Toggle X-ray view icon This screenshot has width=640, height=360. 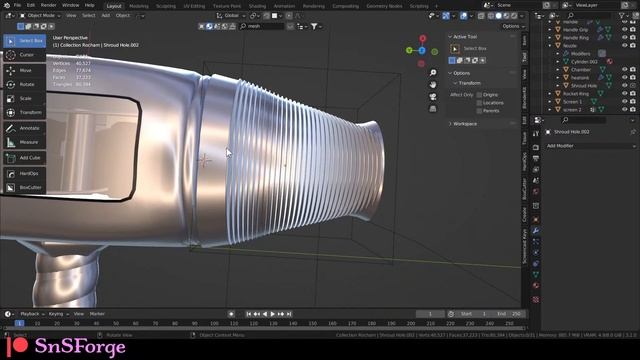pos(481,16)
